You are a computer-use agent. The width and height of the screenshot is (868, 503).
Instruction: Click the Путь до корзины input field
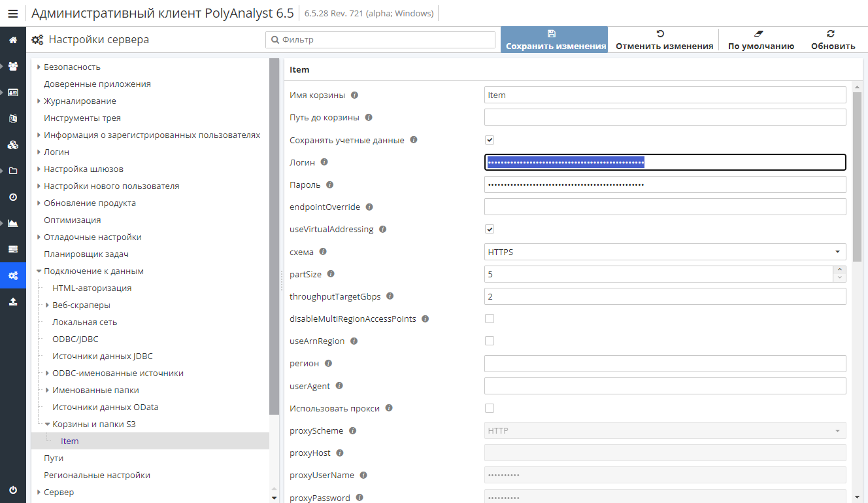click(x=665, y=117)
